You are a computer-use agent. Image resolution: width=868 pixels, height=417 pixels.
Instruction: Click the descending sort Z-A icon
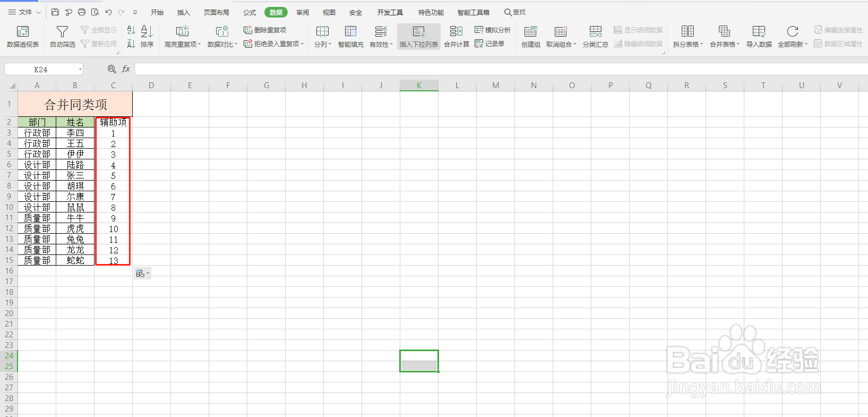131,44
